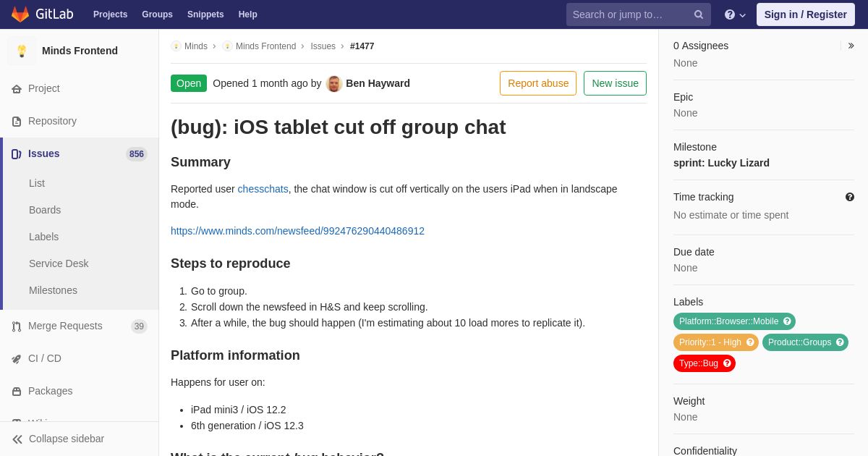
Task: Click Minds Frontend project title in sidebar
Action: coord(80,51)
